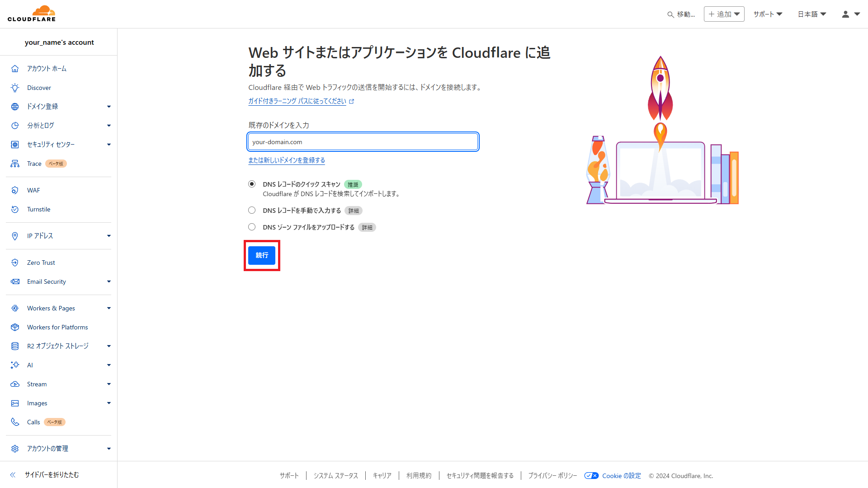The width and height of the screenshot is (868, 488).
Task: Open the サポート menu
Action: tap(767, 14)
